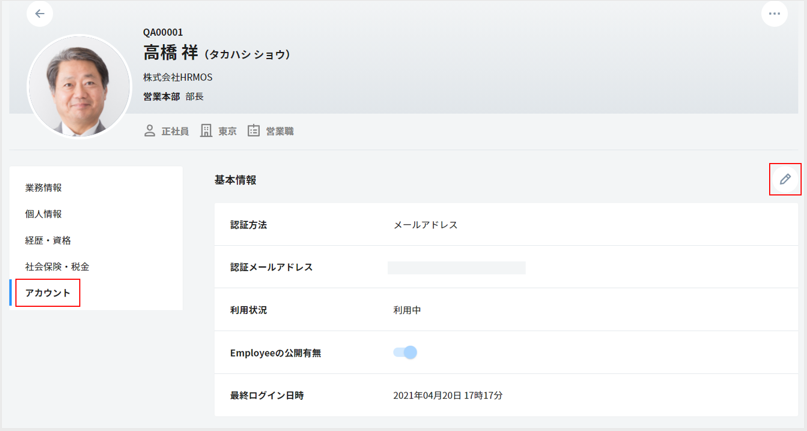Click the 基本情報 section heading
The image size is (807, 431).
pyautogui.click(x=235, y=180)
